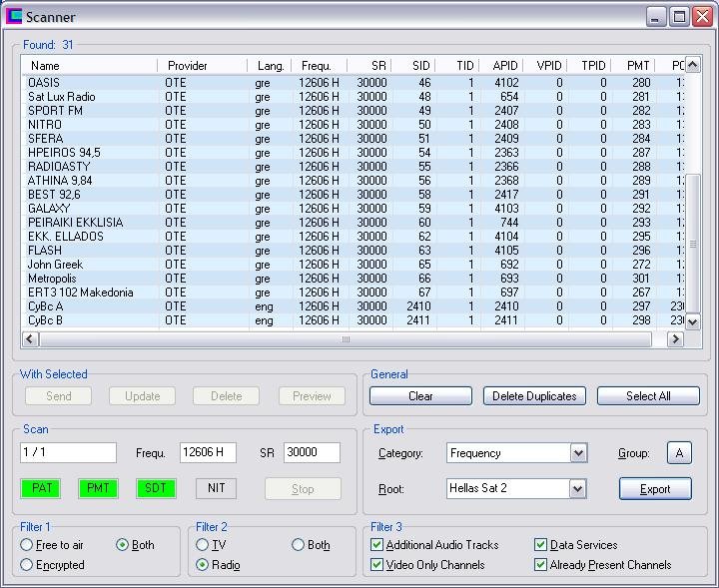This screenshot has height=588, width=719.
Task: Select the FLASH channel row
Action: pos(354,251)
